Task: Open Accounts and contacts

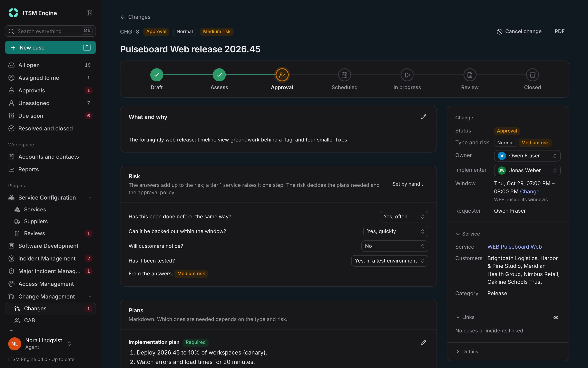Action: pyautogui.click(x=50, y=156)
